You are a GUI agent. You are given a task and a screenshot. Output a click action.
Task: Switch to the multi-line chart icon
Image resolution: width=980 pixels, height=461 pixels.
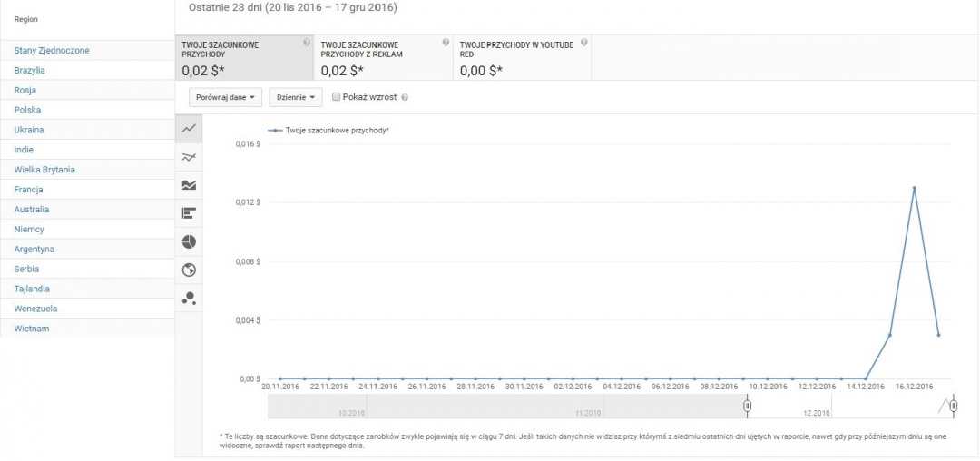pos(189,157)
